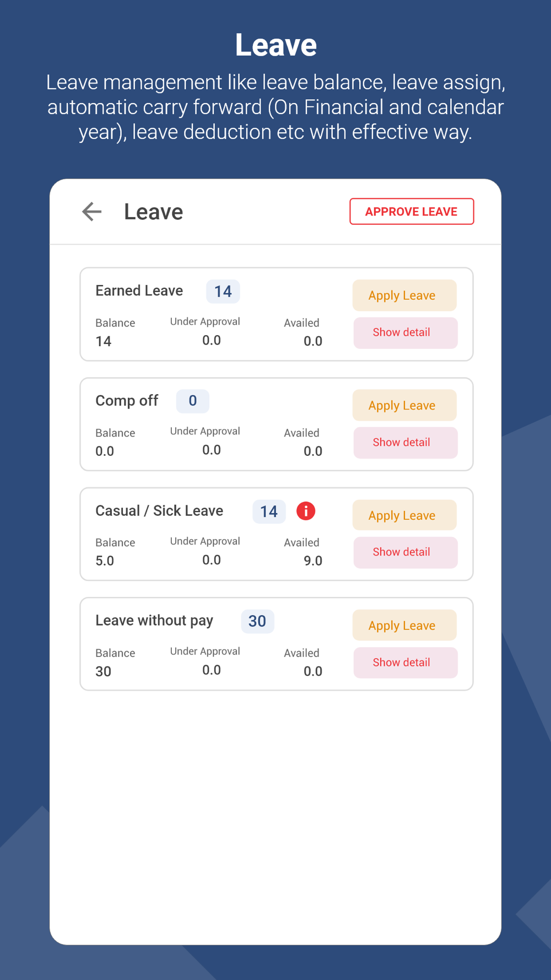Screen dimensions: 551x980
Task: Click the Earned Leave count badge 14
Action: click(223, 292)
